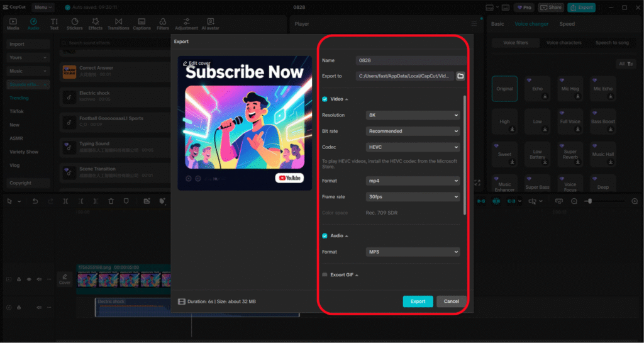This screenshot has height=343, width=644.
Task: Switch to the Speed tab
Action: click(567, 24)
